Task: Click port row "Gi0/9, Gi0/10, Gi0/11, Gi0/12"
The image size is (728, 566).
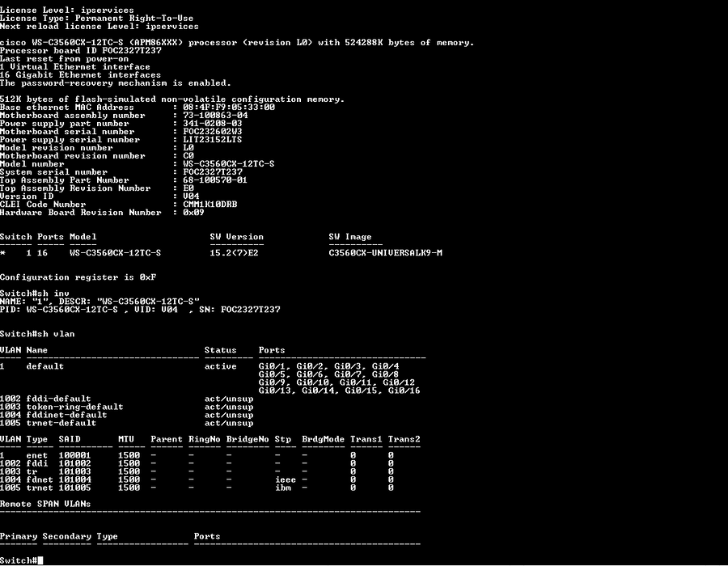Action: point(336,382)
